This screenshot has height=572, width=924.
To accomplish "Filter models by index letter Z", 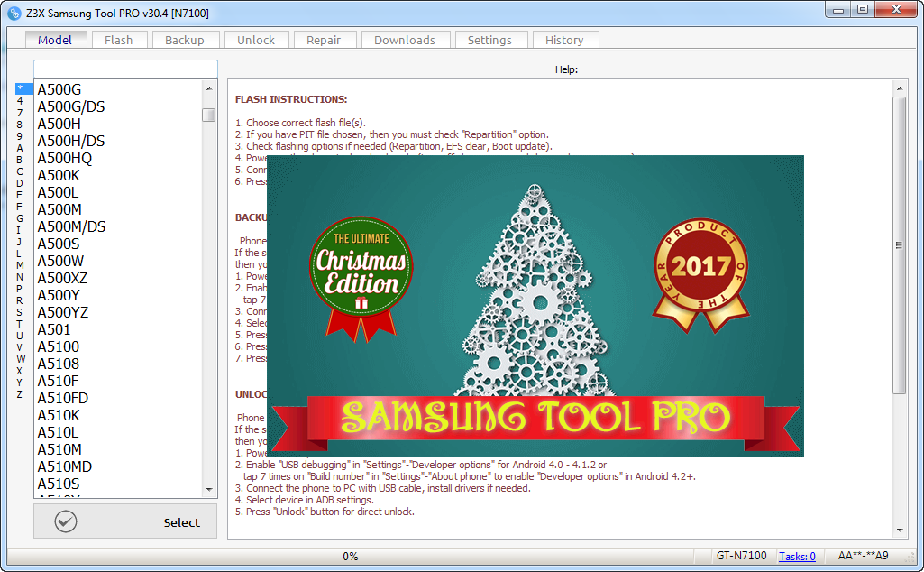I will pos(20,394).
